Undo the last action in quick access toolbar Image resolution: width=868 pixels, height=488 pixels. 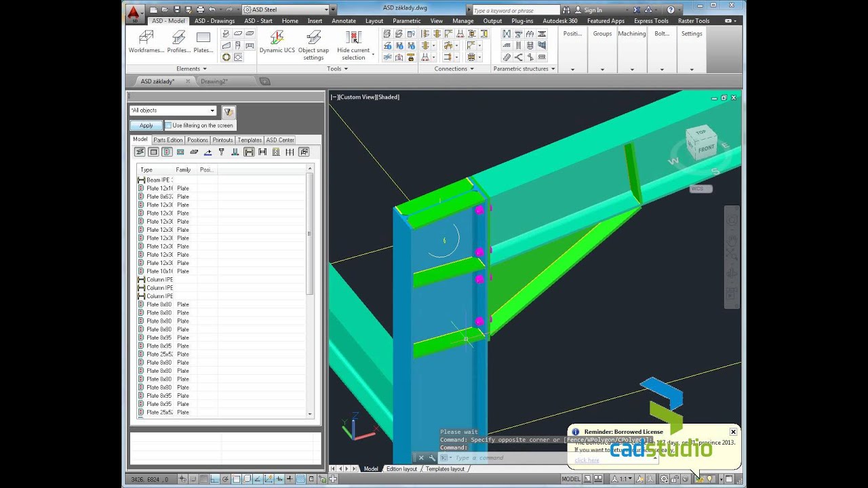tap(212, 9)
